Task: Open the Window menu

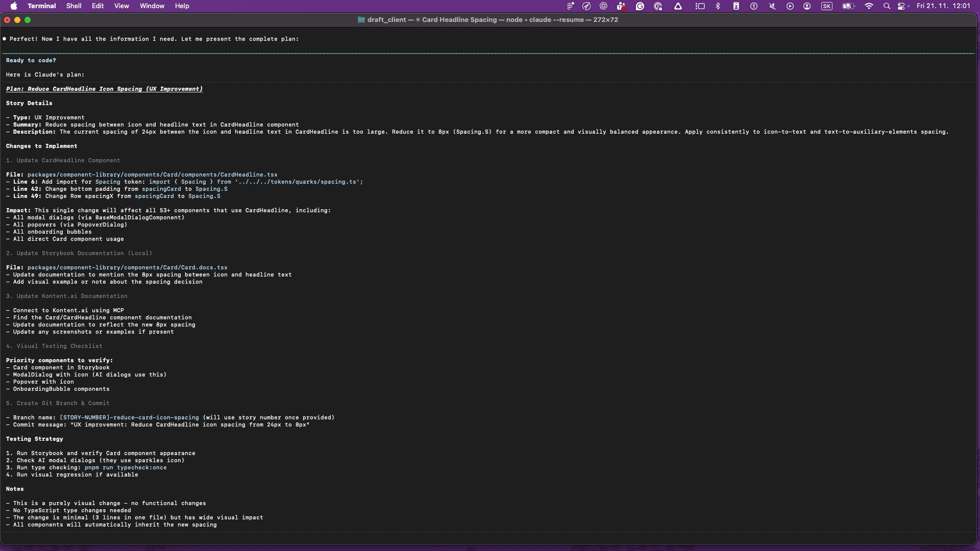Action: coord(151,6)
